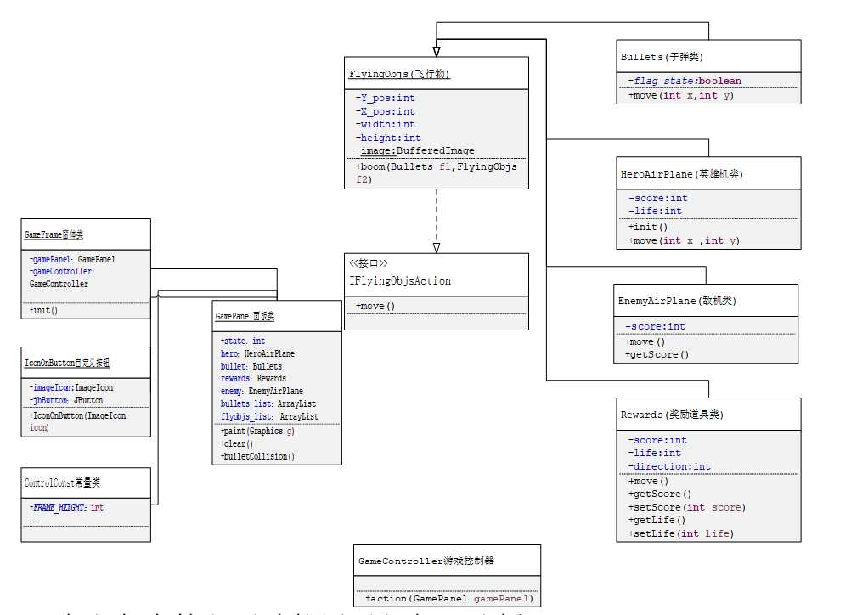
Task: Click -score:int in the Rewards class
Action: click(657, 440)
